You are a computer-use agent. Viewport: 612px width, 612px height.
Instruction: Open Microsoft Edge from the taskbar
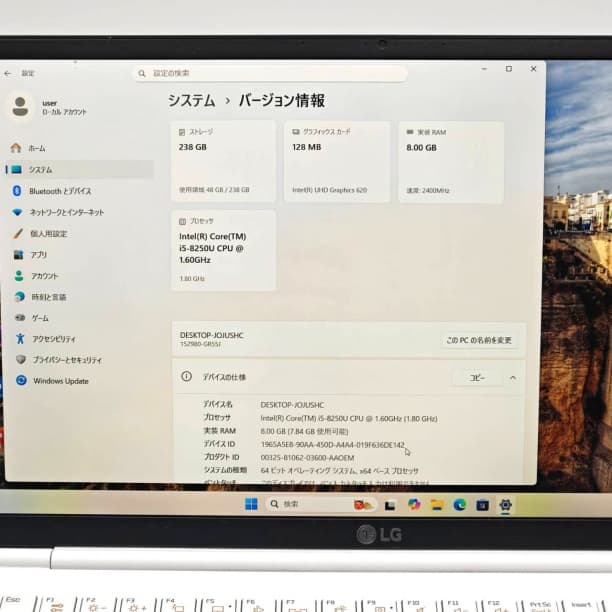[x=460, y=505]
